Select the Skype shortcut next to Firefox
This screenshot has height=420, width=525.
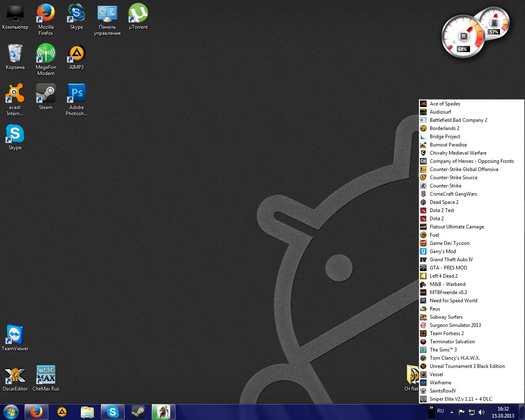pyautogui.click(x=76, y=18)
